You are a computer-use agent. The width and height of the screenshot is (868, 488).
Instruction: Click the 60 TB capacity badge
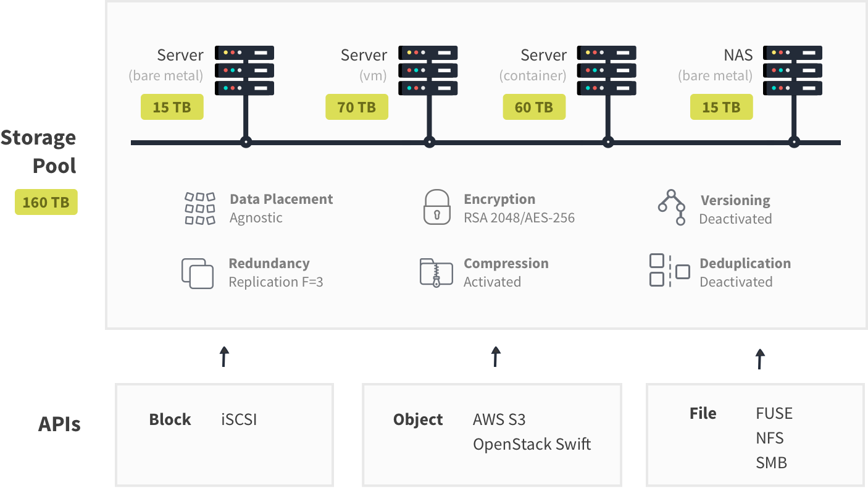click(x=534, y=107)
